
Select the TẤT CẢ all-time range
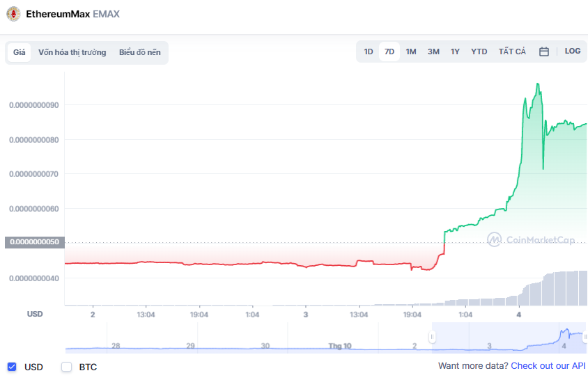pos(512,52)
